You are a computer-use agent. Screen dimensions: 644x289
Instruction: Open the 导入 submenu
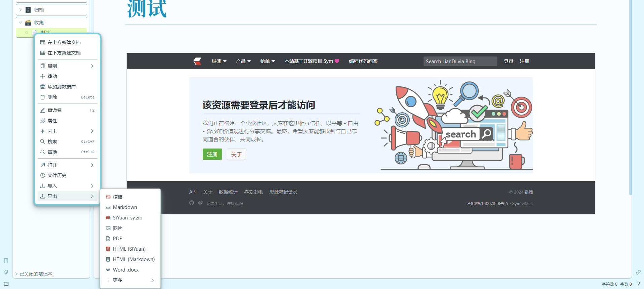point(67,186)
